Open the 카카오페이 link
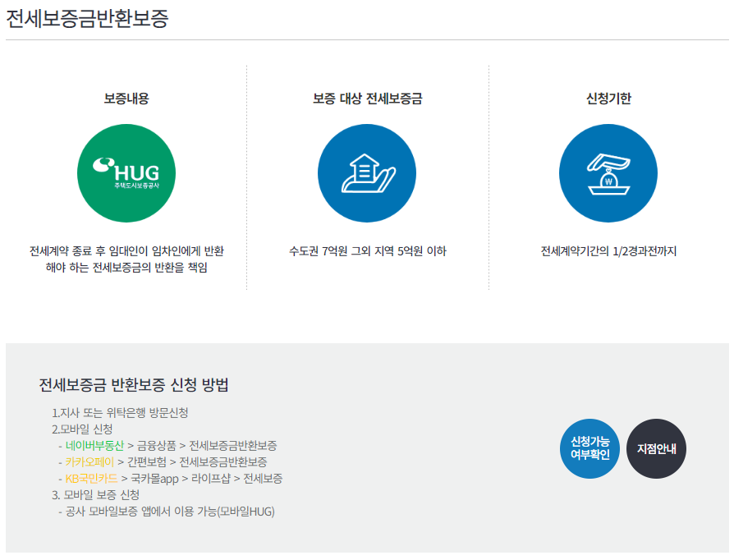Image resolution: width=734 pixels, height=560 pixels. point(89,461)
